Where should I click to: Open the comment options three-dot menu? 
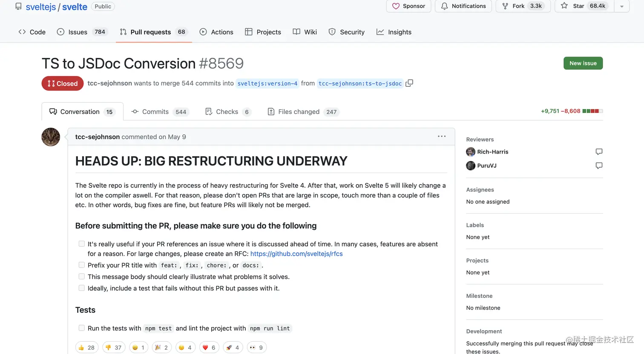point(442,136)
